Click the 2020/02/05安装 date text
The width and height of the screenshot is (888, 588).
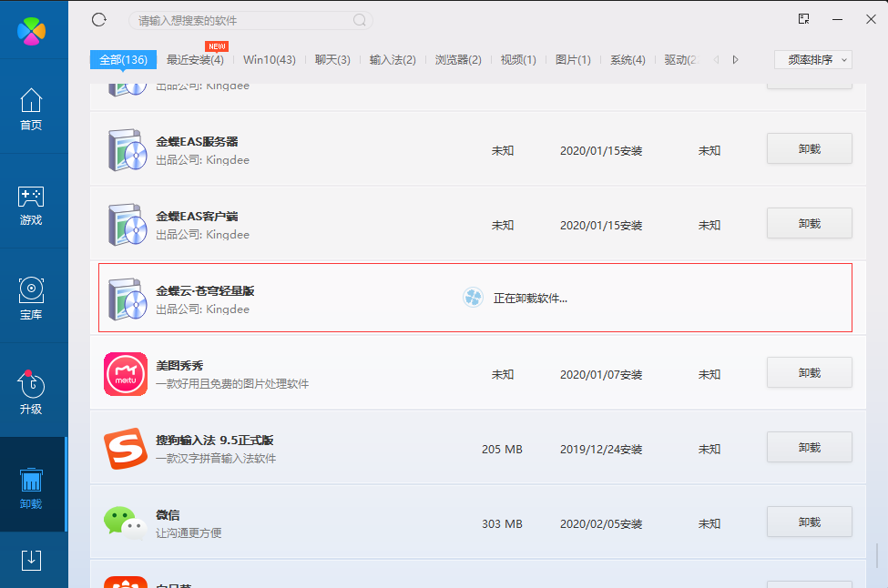coord(601,524)
